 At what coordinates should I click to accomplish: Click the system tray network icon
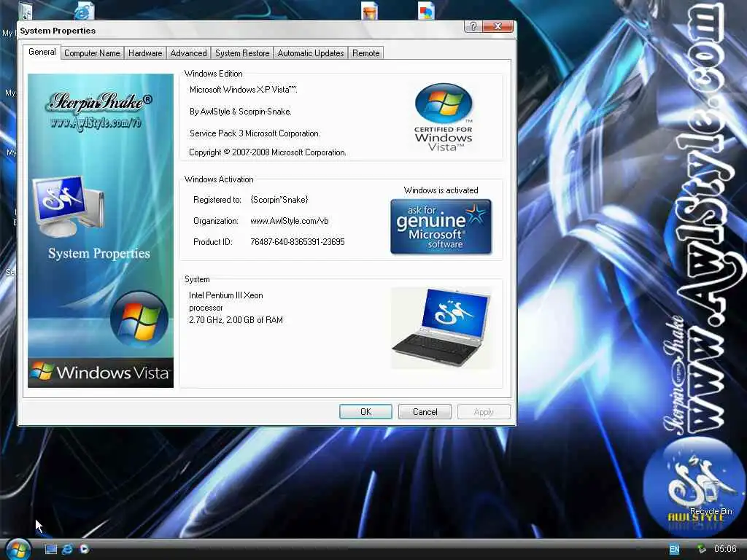tap(701, 549)
